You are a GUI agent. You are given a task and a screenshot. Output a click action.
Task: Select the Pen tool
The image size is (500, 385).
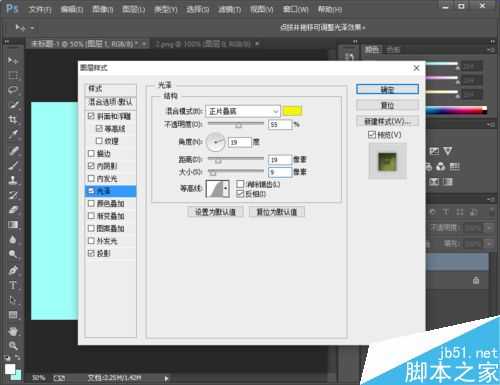(x=13, y=270)
